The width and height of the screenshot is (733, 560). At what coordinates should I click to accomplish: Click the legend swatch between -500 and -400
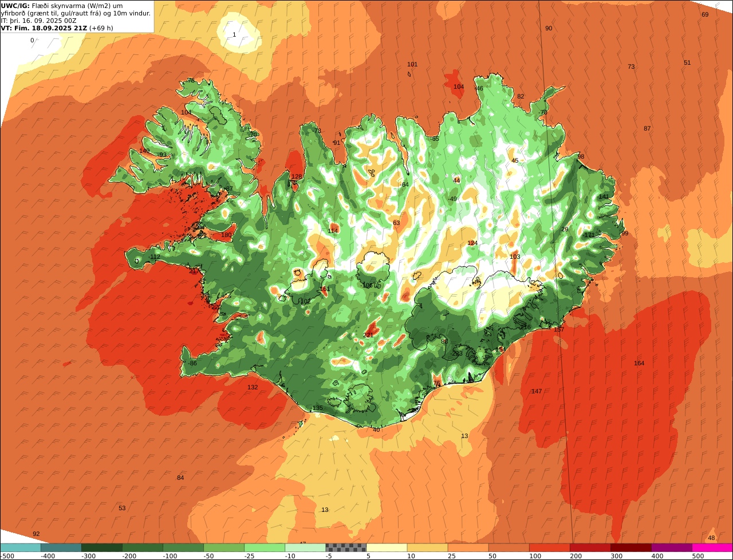click(x=21, y=547)
